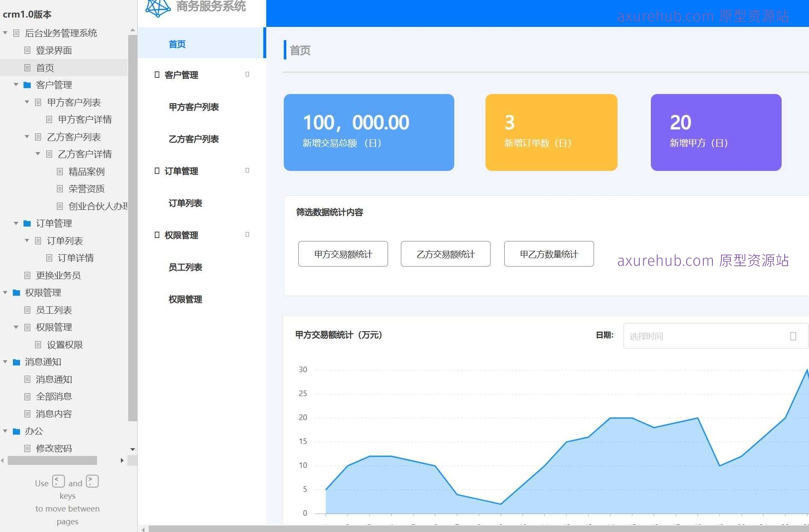809x532 pixels.
Task: Click the 选择时间 date input field
Action: coord(716,336)
